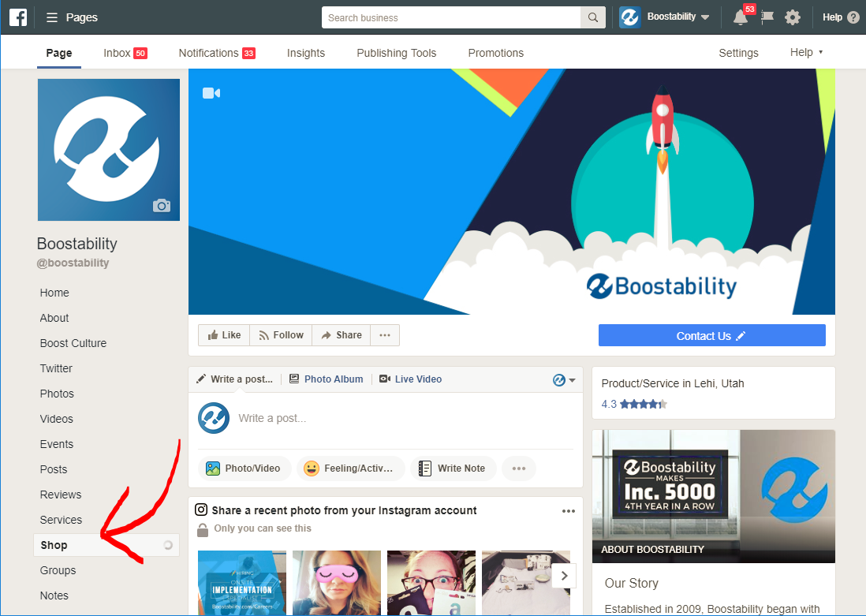Screen dimensions: 866x616
Task: Click Write a post pencil option
Action: click(x=235, y=379)
